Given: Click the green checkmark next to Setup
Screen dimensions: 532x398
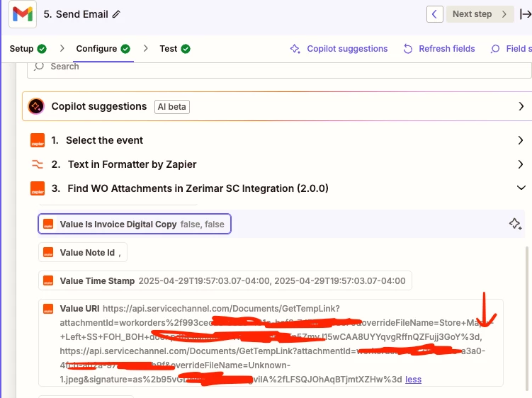Looking at the screenshot, I should pyautogui.click(x=42, y=49).
